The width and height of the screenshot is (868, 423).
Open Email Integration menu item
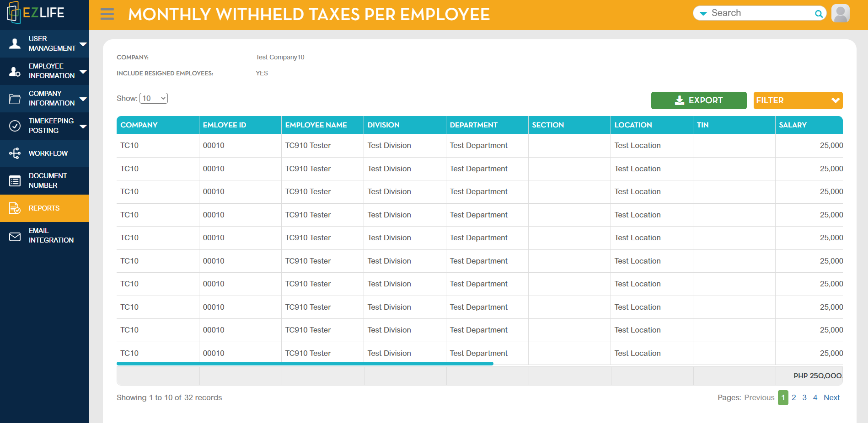coord(44,236)
